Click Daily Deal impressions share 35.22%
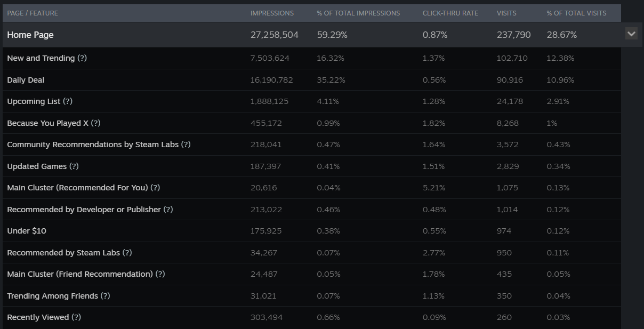The height and width of the screenshot is (329, 644). coord(331,80)
